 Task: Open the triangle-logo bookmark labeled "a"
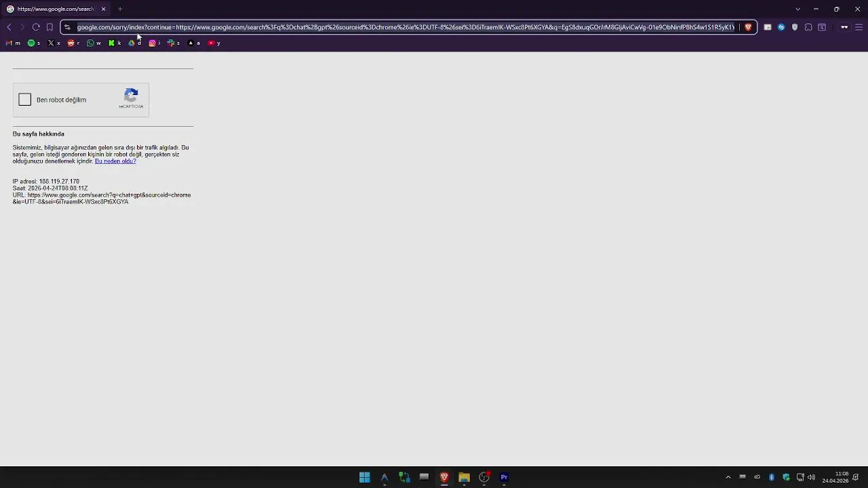194,43
